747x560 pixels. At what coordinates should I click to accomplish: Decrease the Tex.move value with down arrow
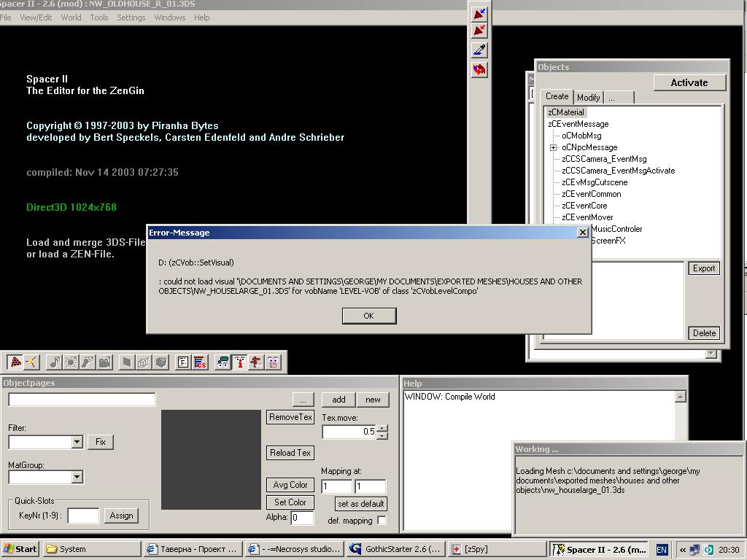click(x=382, y=435)
